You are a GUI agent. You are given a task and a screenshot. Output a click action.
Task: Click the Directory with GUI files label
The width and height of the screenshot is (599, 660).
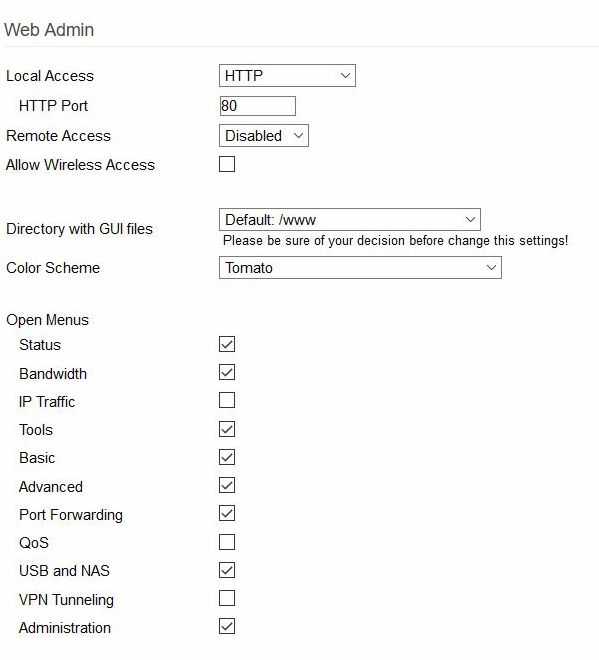tap(79, 229)
